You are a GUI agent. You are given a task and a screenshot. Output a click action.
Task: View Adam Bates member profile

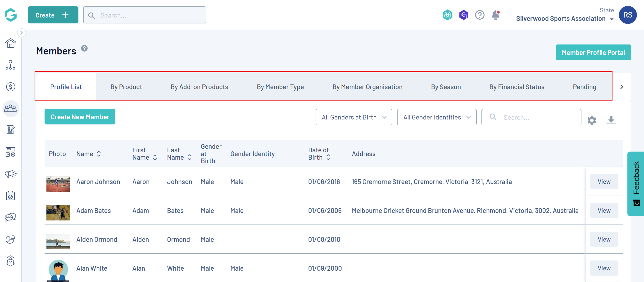click(604, 210)
